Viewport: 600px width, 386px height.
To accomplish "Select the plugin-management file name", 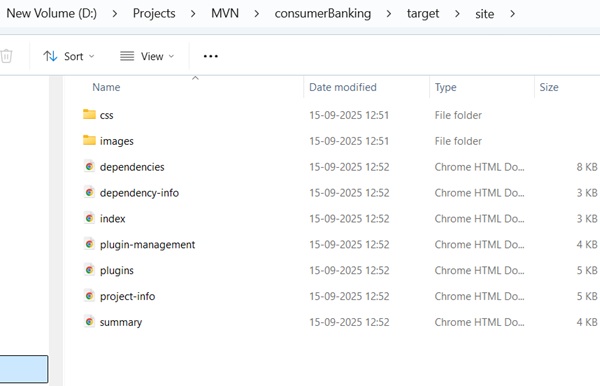I will click(147, 244).
